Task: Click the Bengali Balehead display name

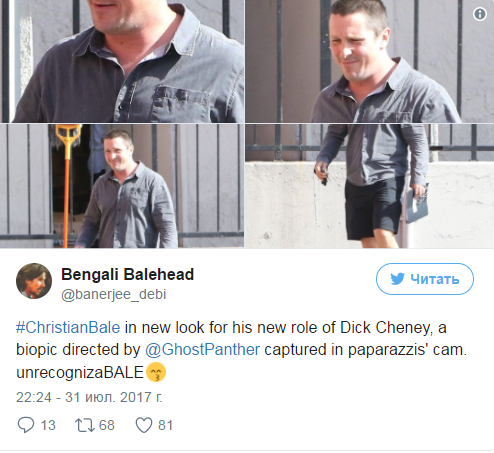Action: click(127, 274)
